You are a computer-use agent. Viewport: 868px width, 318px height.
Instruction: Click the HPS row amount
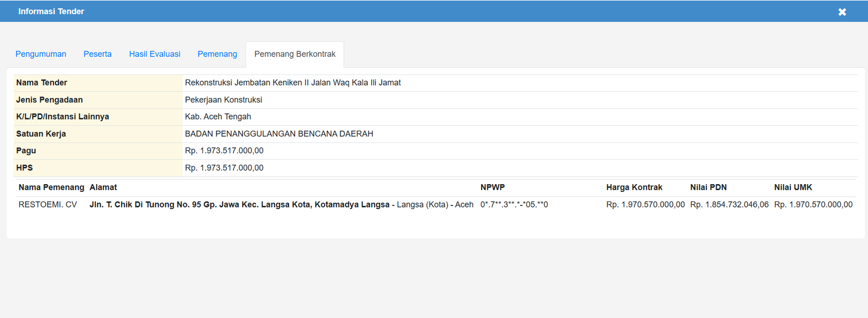224,168
